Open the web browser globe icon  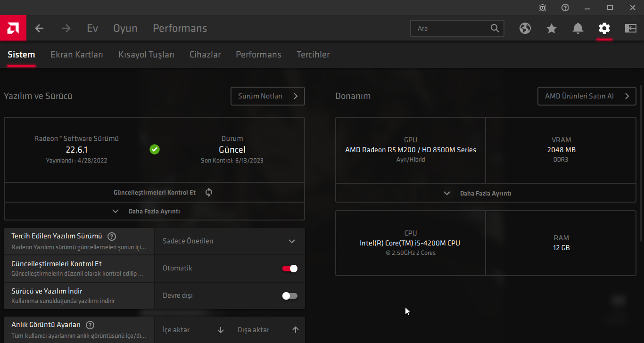point(525,28)
